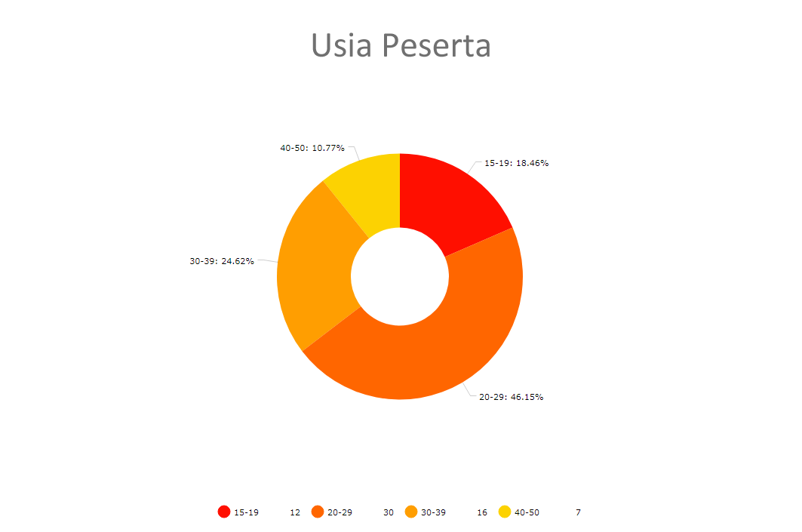This screenshot has width=802, height=532.
Task: Toggle the 40-50 series via legend label
Action: click(527, 513)
